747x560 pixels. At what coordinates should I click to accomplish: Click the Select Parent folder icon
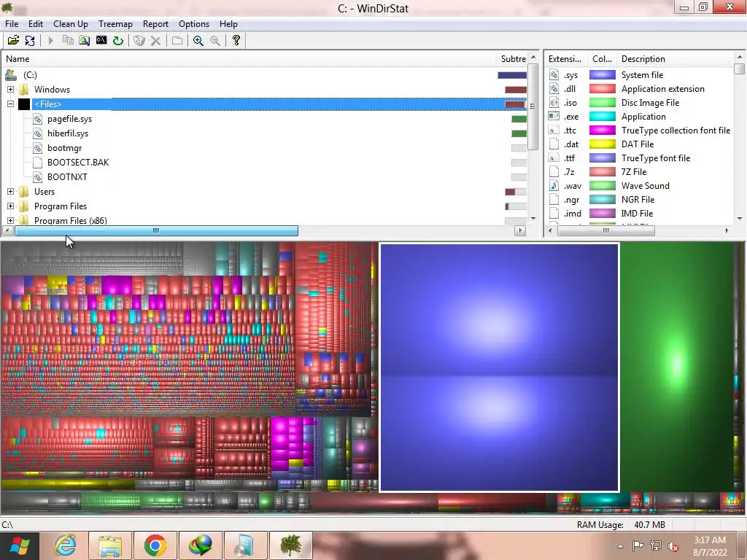[177, 41]
